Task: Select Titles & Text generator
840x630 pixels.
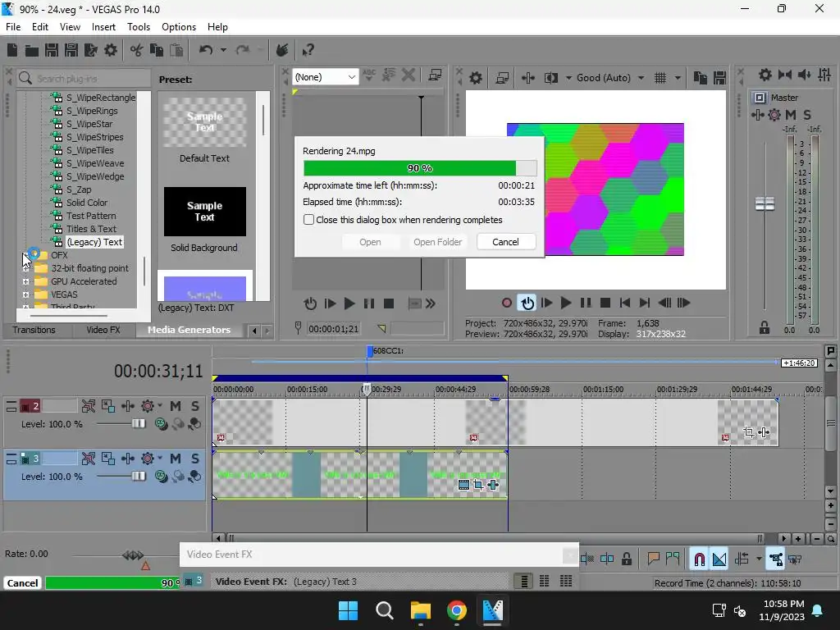Action: point(91,229)
